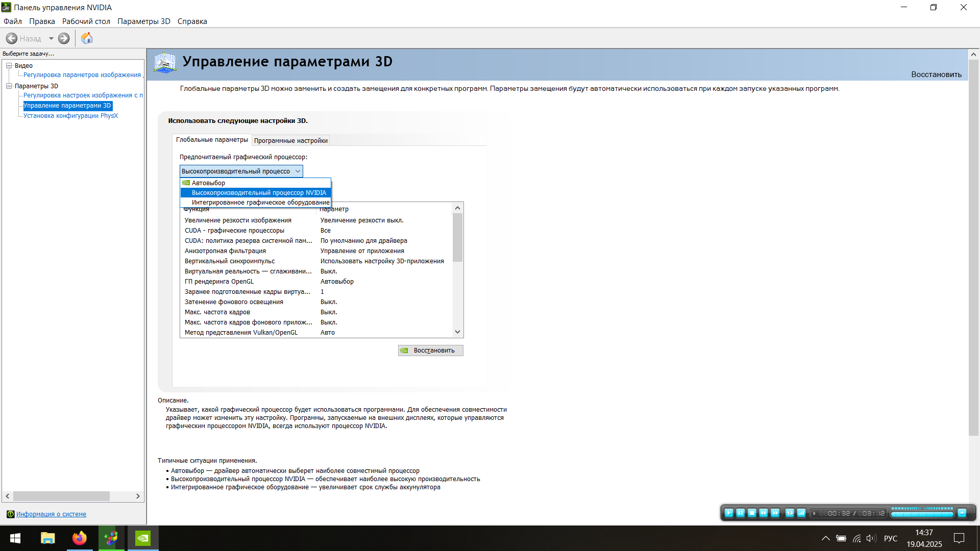This screenshot has height=551, width=980.
Task: Click the preferred graphics processor combo box arrow
Action: pos(298,171)
